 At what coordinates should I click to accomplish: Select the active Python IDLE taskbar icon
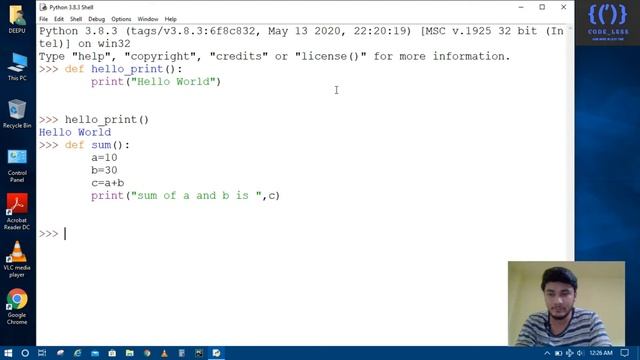216,353
